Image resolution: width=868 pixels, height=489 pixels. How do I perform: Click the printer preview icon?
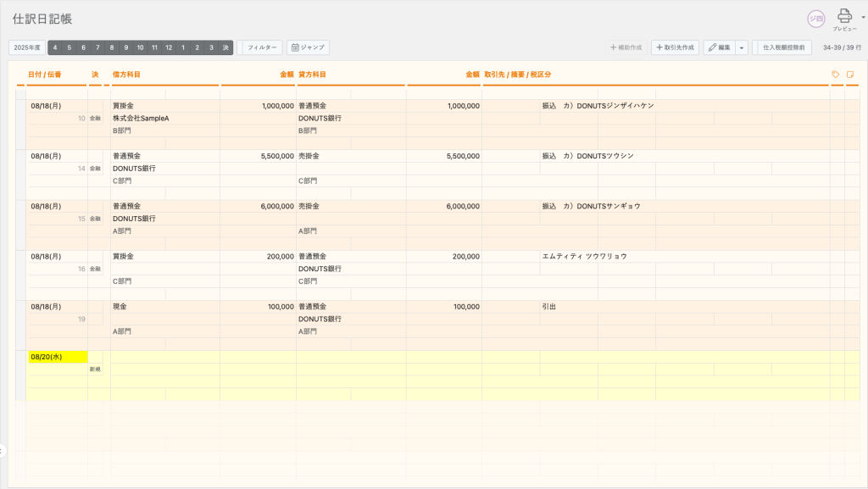(x=844, y=16)
